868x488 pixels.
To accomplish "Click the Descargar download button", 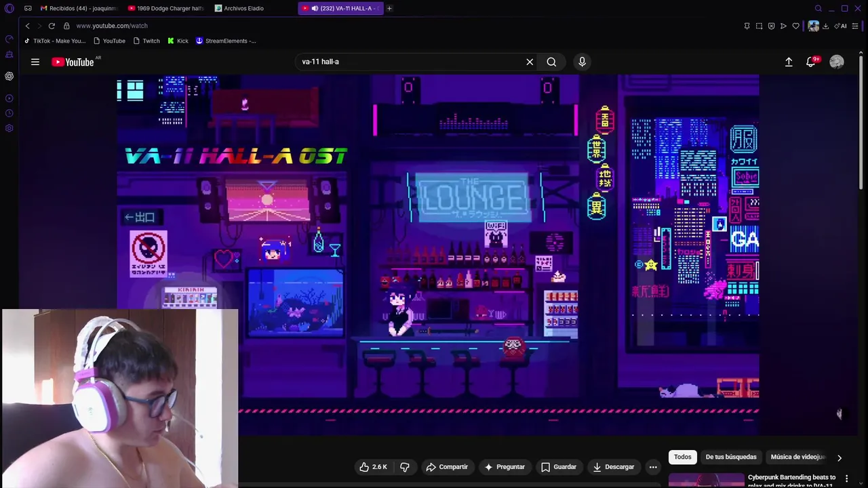I will 613,467.
